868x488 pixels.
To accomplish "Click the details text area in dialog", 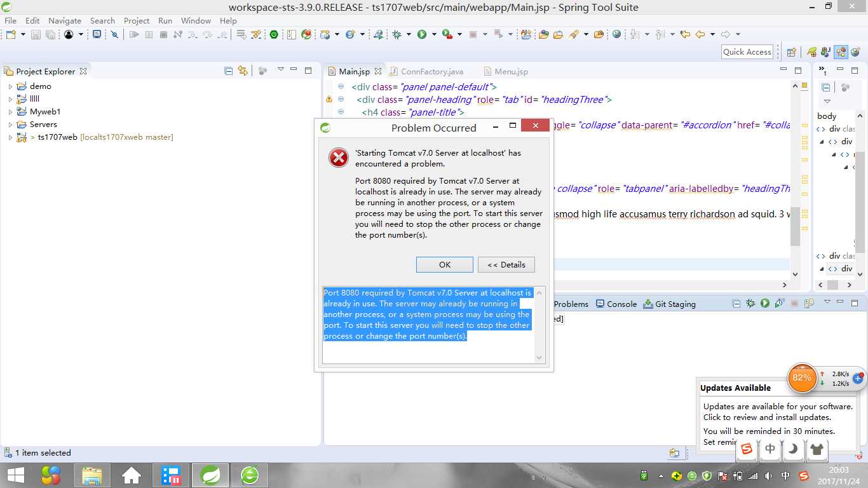I will pos(429,325).
